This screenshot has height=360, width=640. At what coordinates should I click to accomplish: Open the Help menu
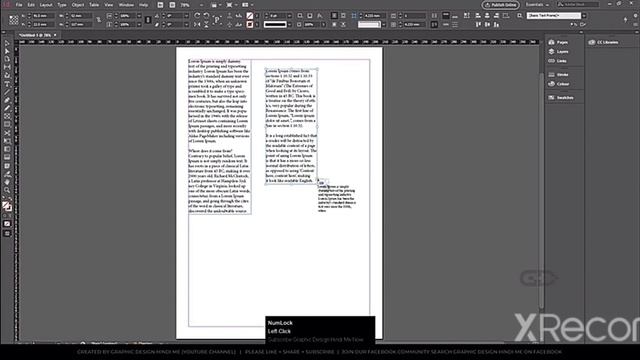coord(143,5)
